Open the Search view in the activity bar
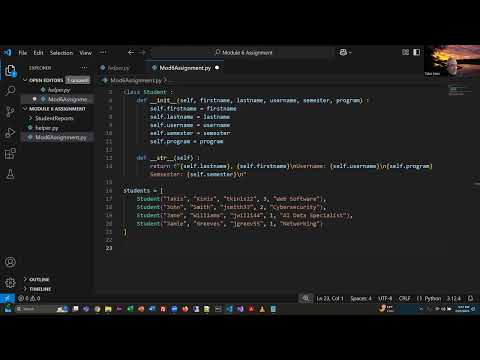This screenshot has height=360, width=480. tap(10, 91)
